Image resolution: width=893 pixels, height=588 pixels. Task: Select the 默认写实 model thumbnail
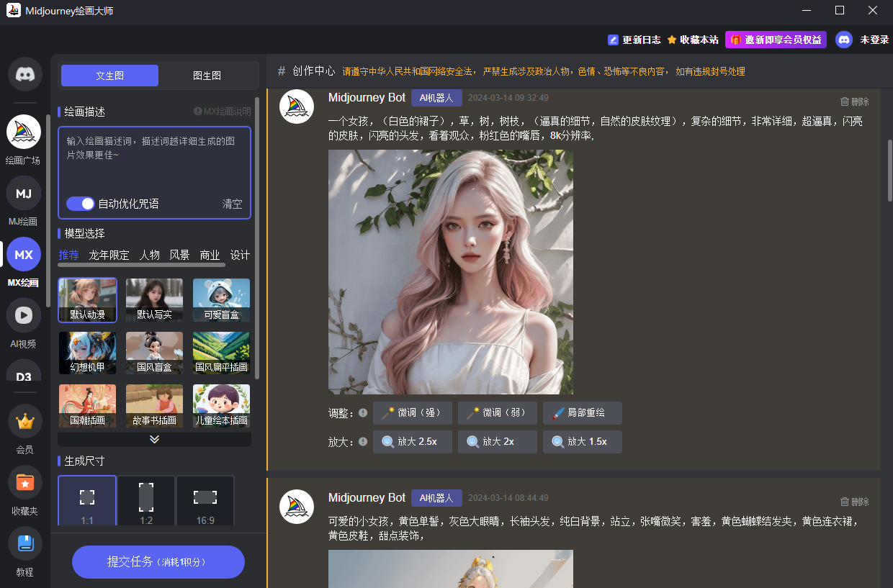pyautogui.click(x=154, y=299)
